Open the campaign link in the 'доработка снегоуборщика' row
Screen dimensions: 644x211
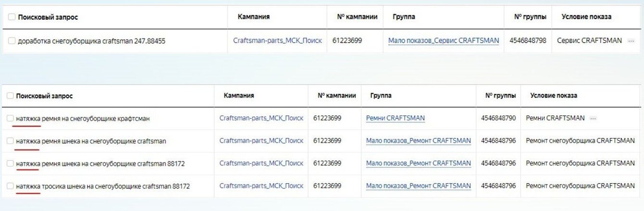tap(277, 41)
